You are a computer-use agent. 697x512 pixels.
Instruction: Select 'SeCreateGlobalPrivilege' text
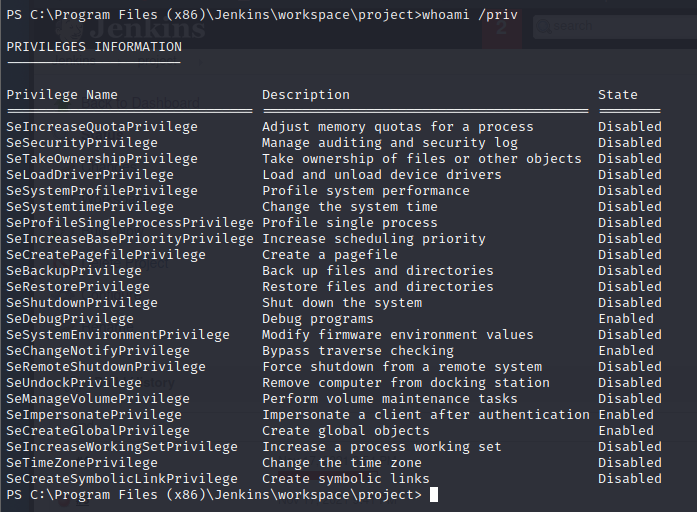[x=98, y=431]
